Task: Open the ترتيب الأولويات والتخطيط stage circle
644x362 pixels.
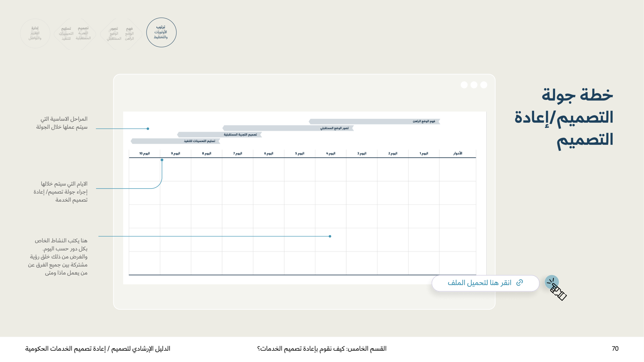Action: pos(161,32)
